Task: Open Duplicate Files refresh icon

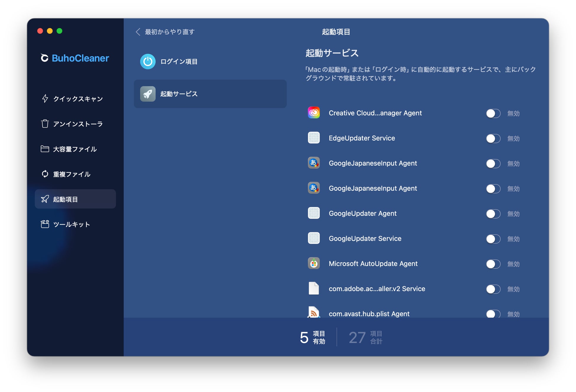Action: coord(45,174)
